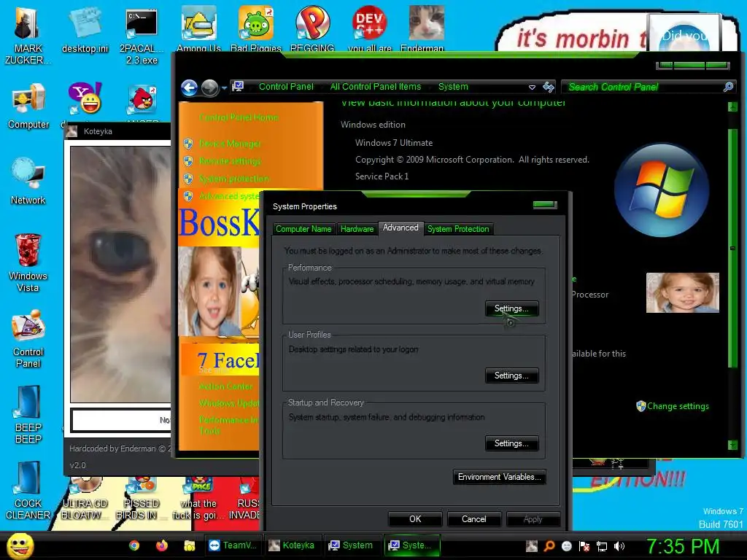The image size is (747, 560).
Task: Open Action Center link in sidebar
Action: click(226, 386)
